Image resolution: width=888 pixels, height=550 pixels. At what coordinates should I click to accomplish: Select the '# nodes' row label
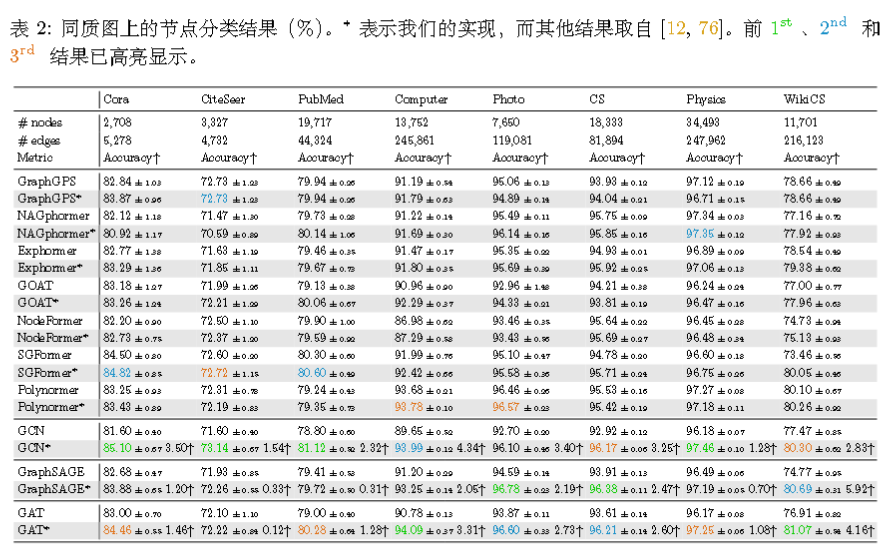point(38,122)
